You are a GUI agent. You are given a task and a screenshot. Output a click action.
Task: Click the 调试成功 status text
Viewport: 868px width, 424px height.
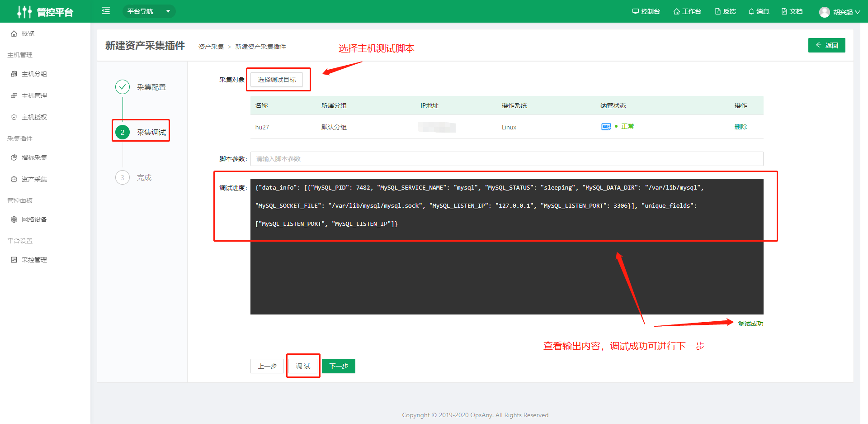click(750, 324)
